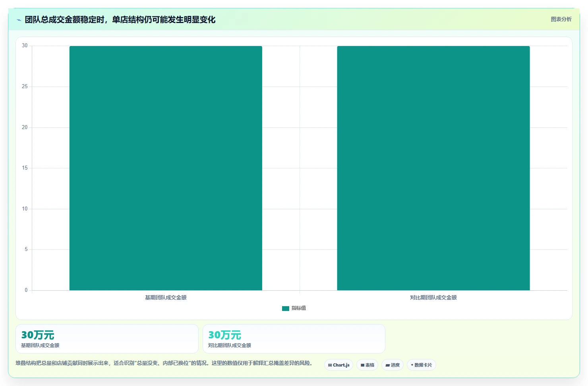Click the lightning icon beside the title
Screen dimensions: 588x386
click(19, 20)
